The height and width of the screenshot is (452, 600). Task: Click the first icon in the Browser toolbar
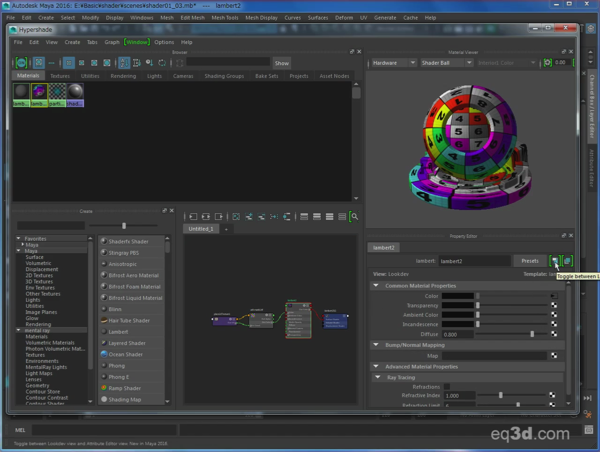coord(19,62)
